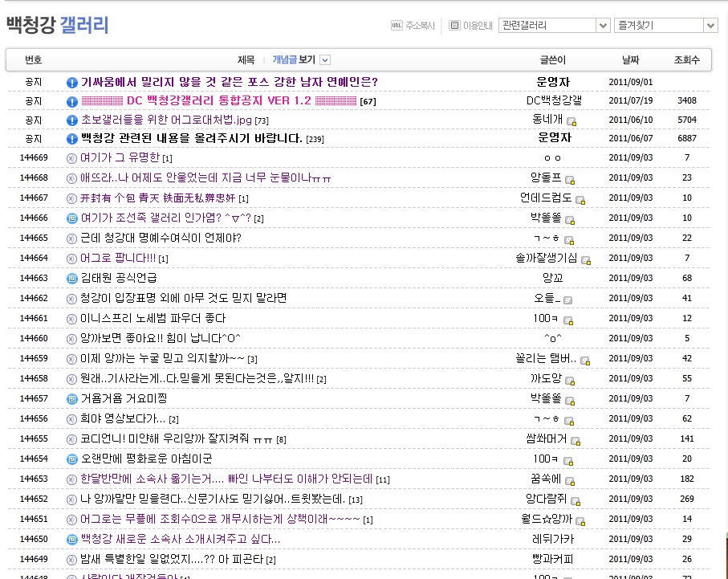
Task: Open post 근데 청강대 명예수여식이 언제야?
Action: pyautogui.click(x=161, y=238)
